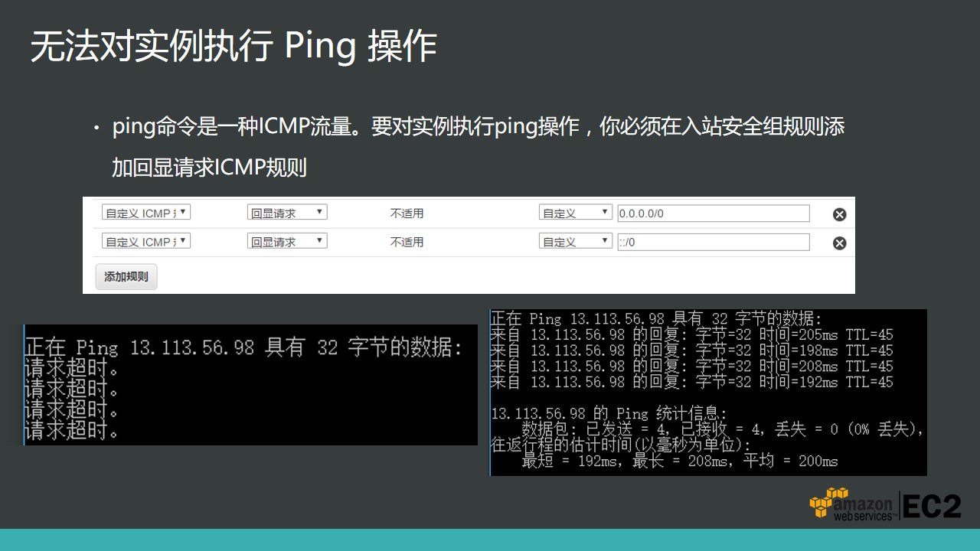The image size is (980, 551).
Task: Click the first 请求超时 line
Action: (72, 369)
